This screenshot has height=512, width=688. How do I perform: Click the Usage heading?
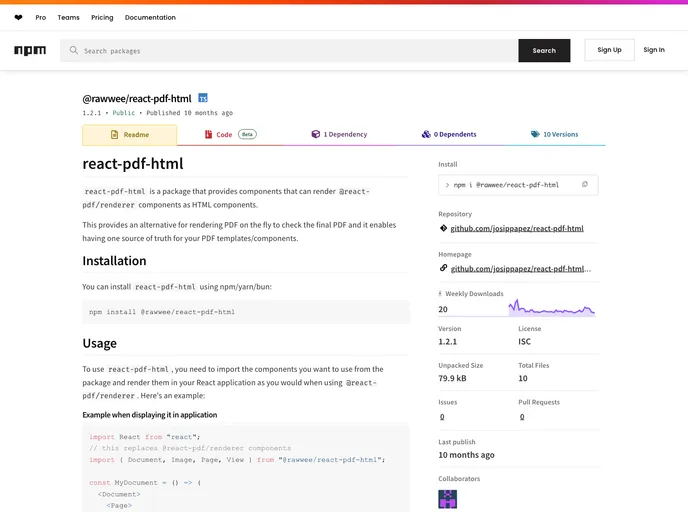(100, 343)
